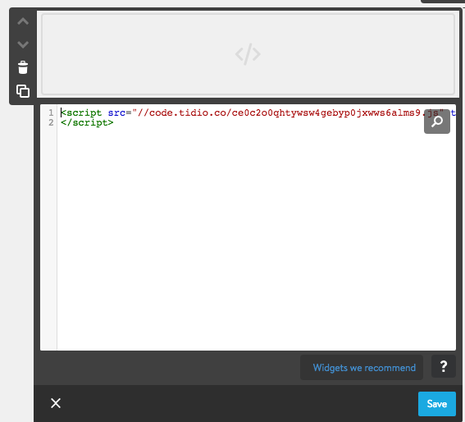The image size is (465, 422).
Task: Delete the widget using trash icon
Action: [23, 67]
